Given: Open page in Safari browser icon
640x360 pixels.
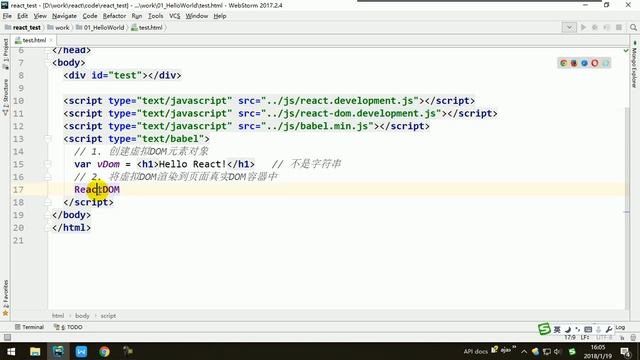Looking at the screenshot, I should click(x=584, y=63).
